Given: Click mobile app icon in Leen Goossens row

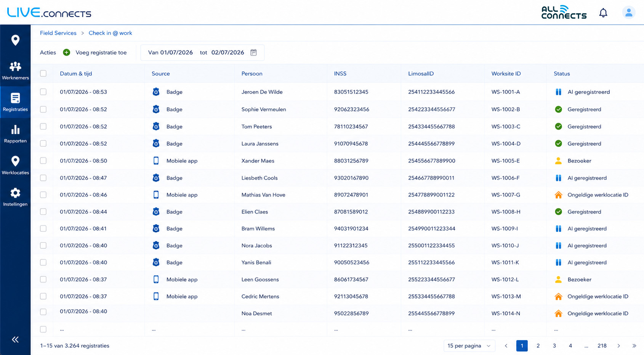Looking at the screenshot, I should click(x=156, y=280).
